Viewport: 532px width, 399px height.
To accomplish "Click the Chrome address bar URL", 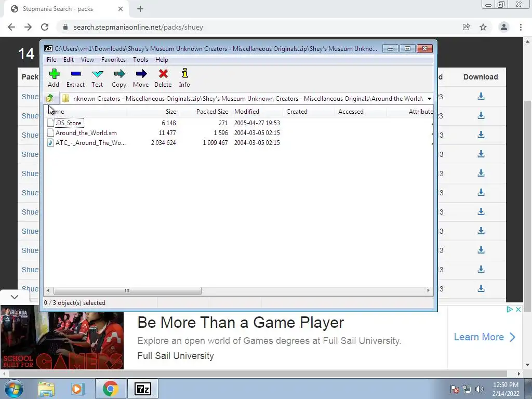I will pyautogui.click(x=138, y=27).
